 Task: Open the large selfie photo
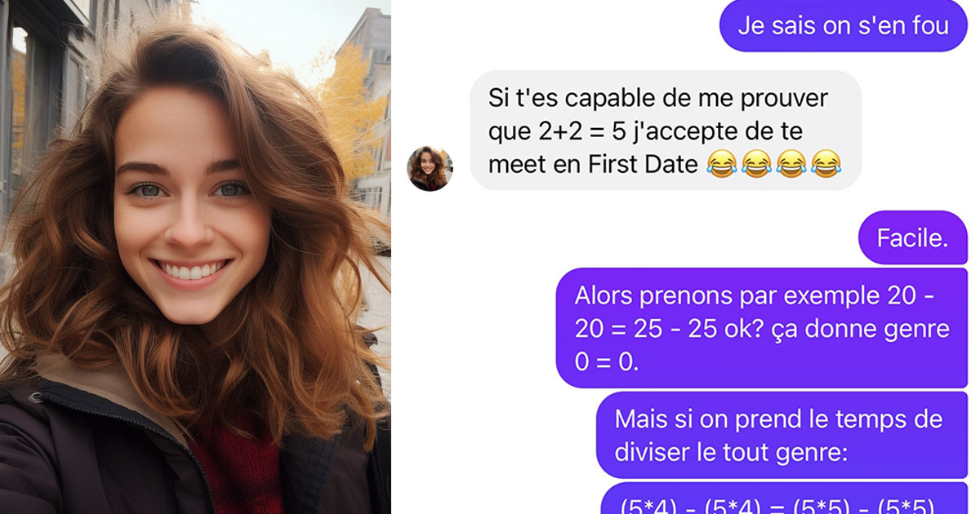tap(195, 257)
